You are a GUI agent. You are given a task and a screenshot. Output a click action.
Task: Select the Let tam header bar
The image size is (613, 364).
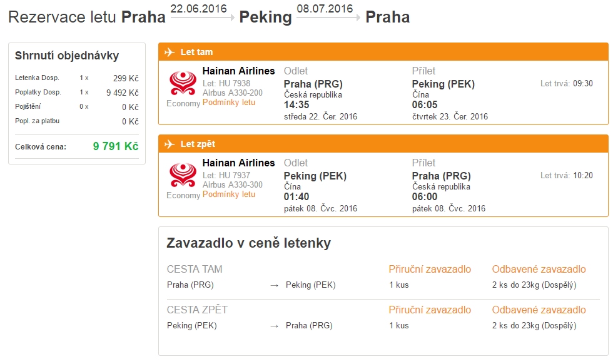click(x=383, y=52)
